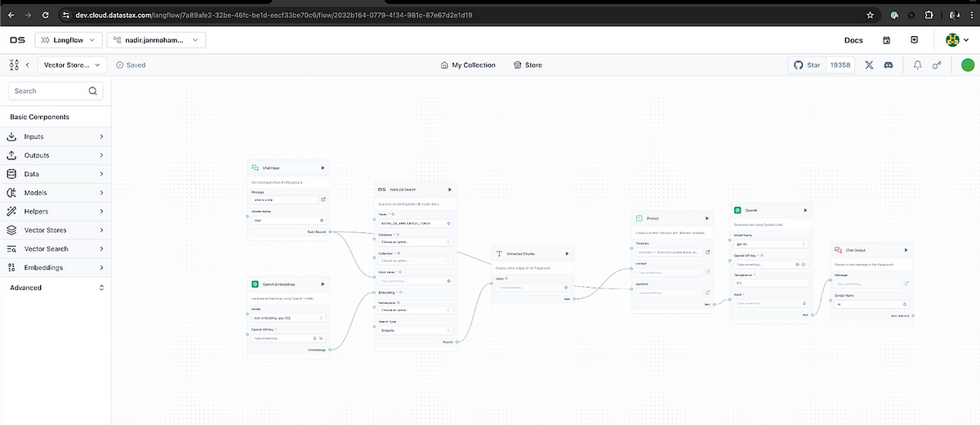Expand the Advanced section in the sidebar
This screenshot has width=980, height=425.
tap(56, 288)
